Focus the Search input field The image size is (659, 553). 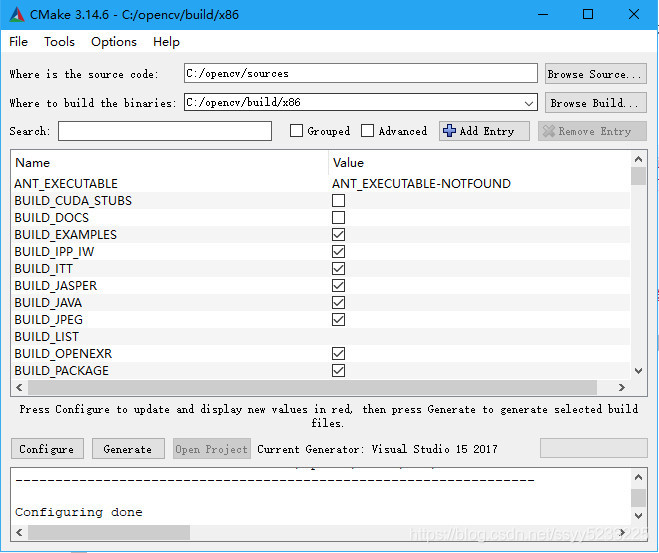[165, 131]
